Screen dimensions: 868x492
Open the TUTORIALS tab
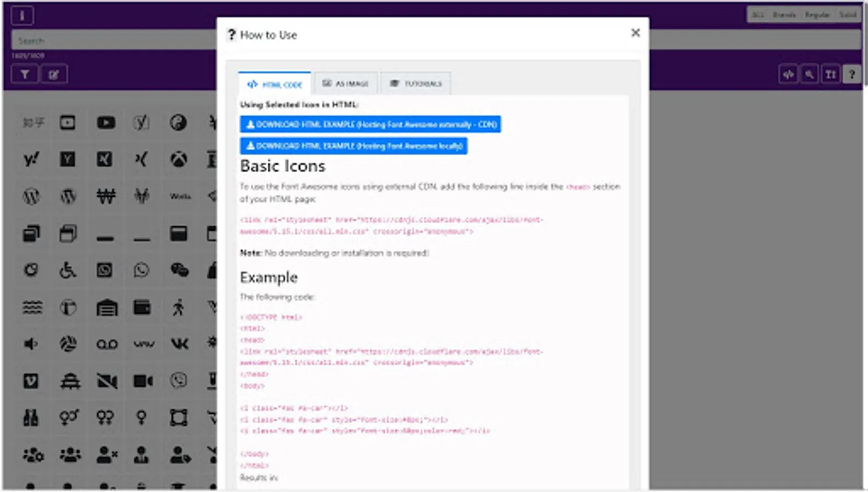pos(416,84)
